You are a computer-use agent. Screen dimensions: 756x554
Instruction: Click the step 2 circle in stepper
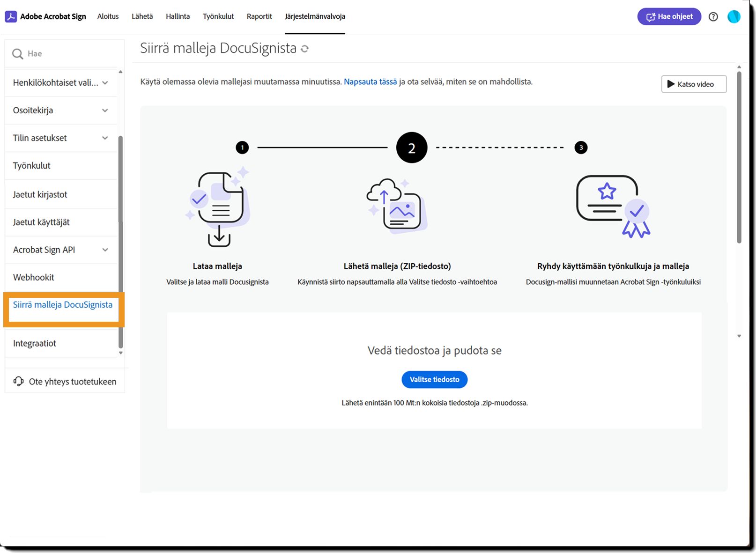[412, 148]
